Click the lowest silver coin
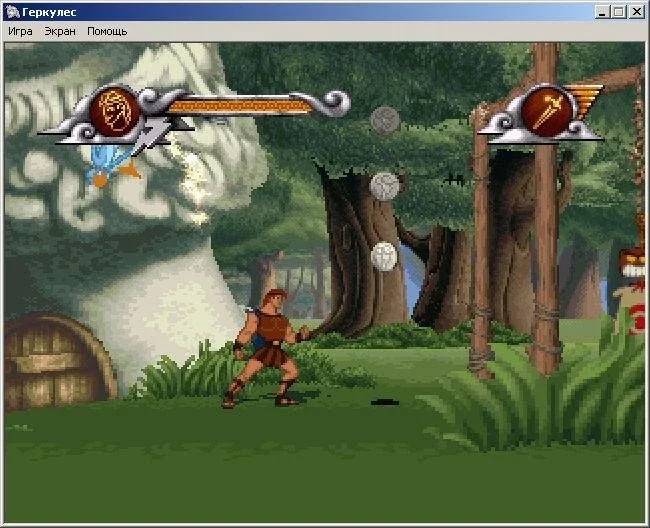650x528 pixels. point(385,256)
